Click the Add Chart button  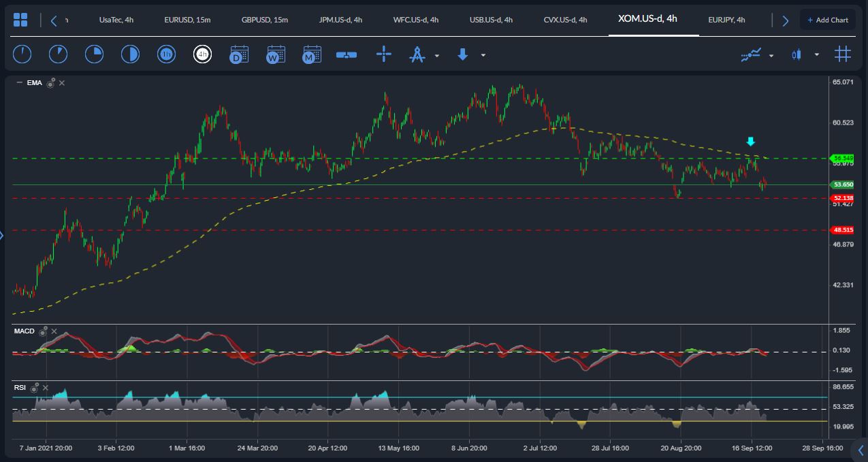[828, 20]
